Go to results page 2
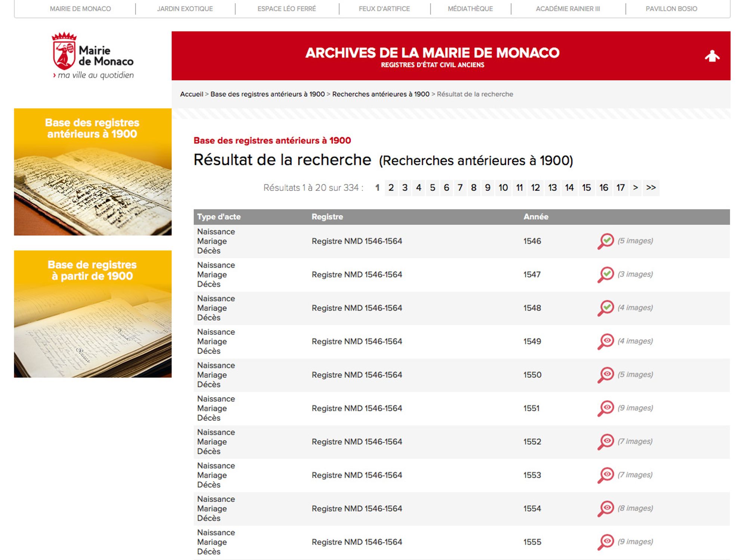747x560 pixels. [391, 187]
